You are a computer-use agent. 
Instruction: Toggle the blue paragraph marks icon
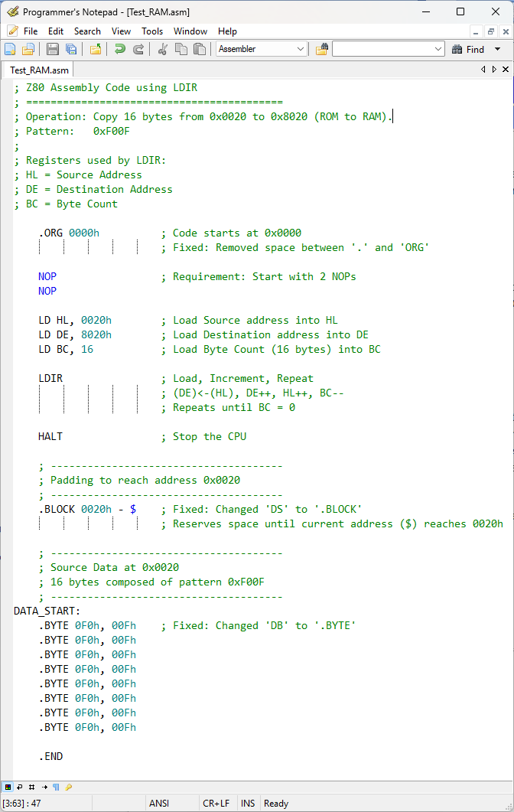[56, 787]
